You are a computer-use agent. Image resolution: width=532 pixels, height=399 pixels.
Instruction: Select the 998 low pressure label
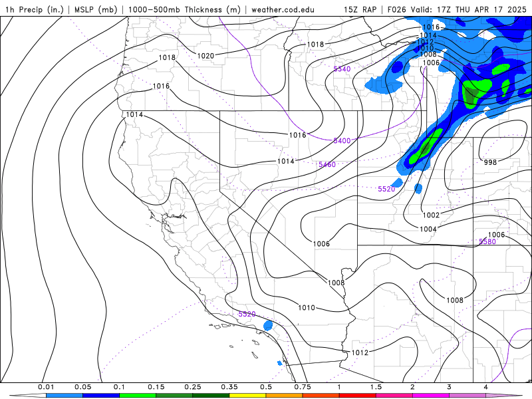[x=490, y=162]
